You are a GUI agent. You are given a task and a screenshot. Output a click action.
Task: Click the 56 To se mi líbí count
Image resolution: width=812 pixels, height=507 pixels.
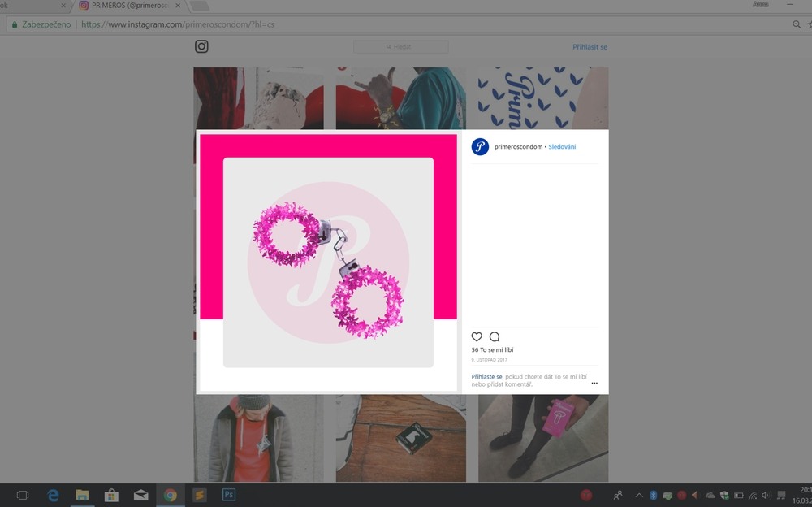pos(492,349)
